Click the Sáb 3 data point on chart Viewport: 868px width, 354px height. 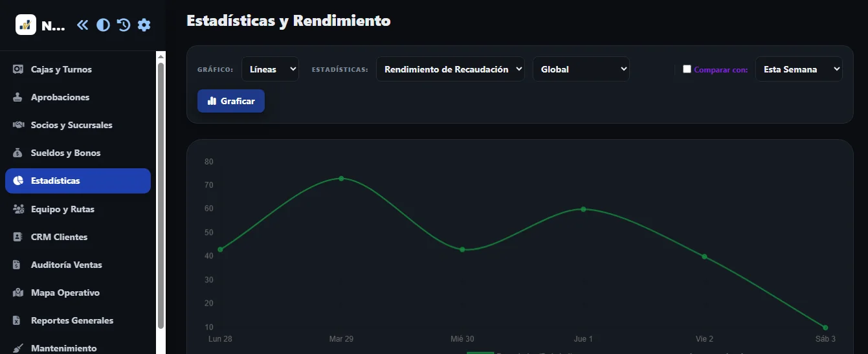pos(825,327)
